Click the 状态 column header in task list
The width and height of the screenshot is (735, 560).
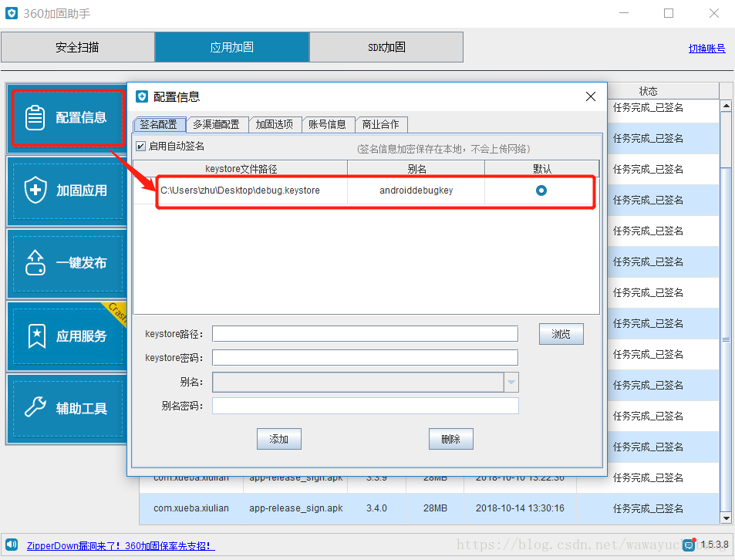click(x=648, y=91)
